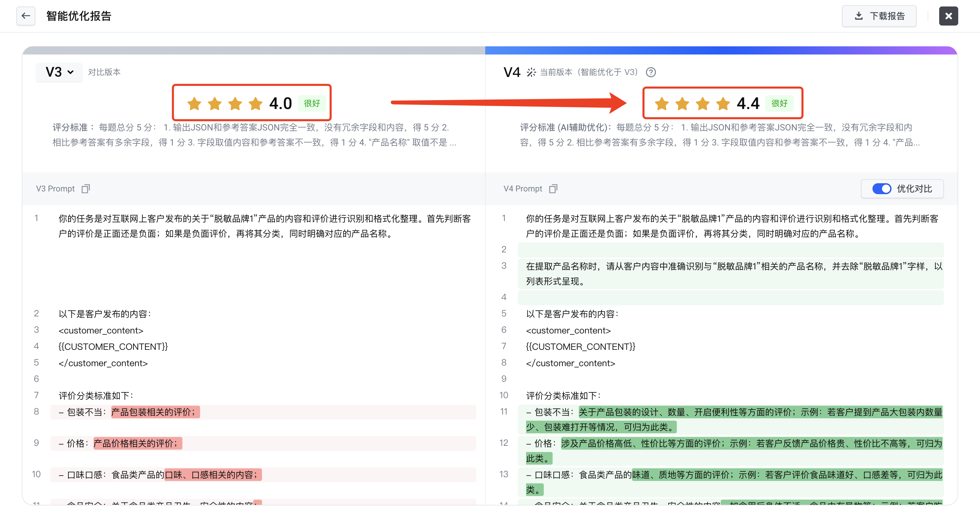Close the optimization report panel
The width and height of the screenshot is (980, 530).
(948, 16)
